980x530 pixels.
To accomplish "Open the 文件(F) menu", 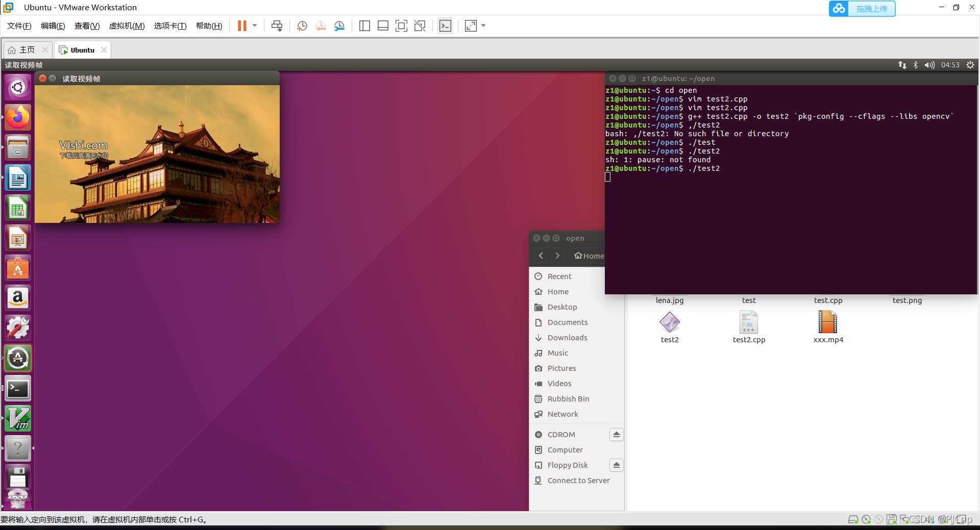I will pos(19,26).
